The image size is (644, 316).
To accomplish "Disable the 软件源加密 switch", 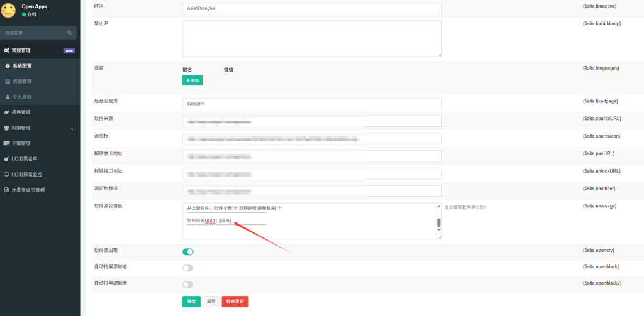I will (187, 251).
